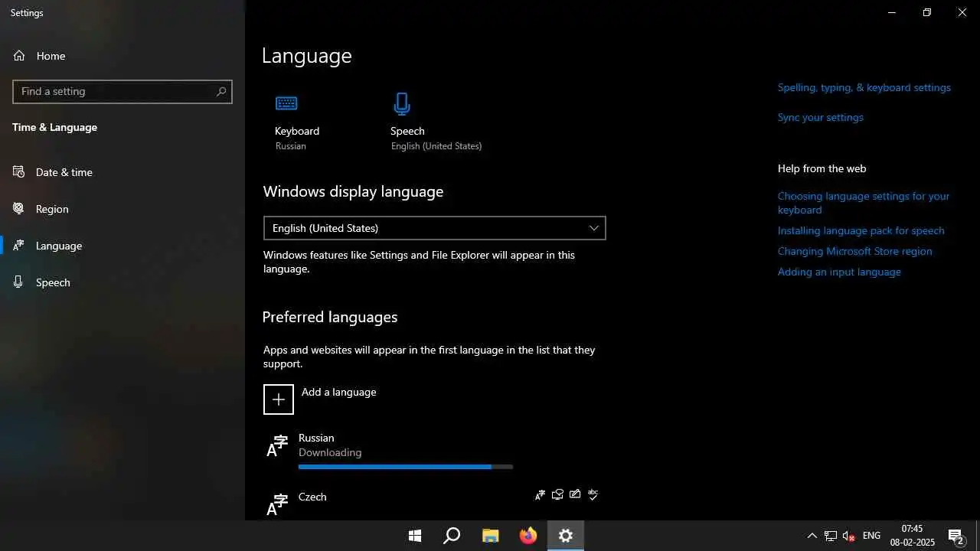The width and height of the screenshot is (980, 551).
Task: Open Keyboard settings icon
Action: click(286, 103)
